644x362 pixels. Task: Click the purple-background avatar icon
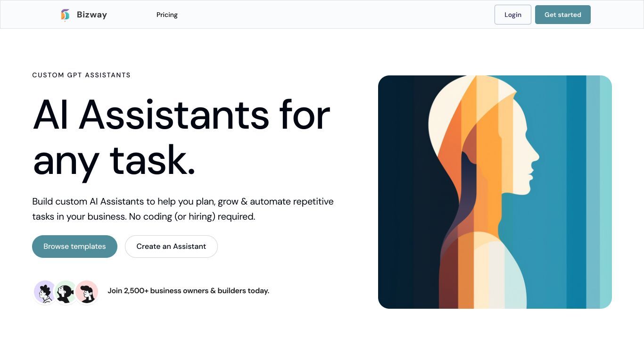[x=45, y=292]
